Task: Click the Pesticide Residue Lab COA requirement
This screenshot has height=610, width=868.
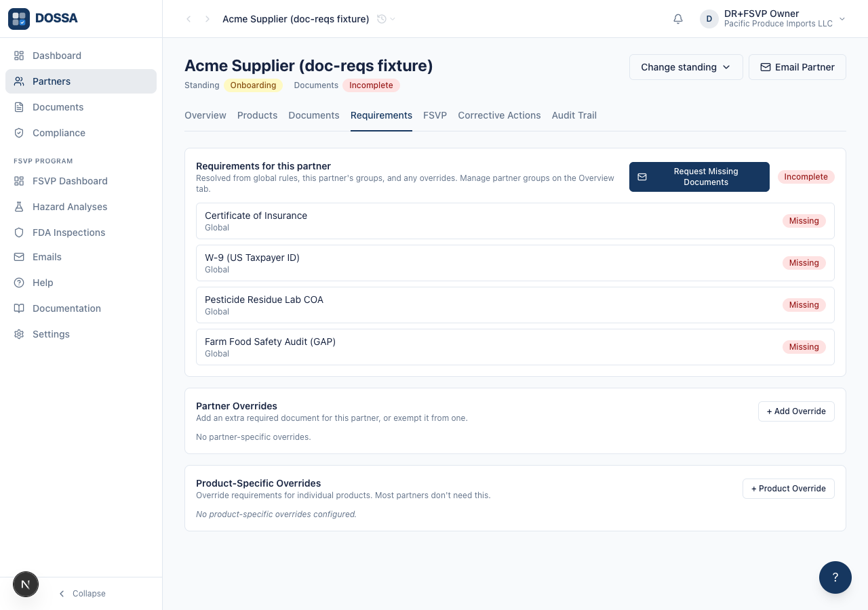Action: (515, 305)
